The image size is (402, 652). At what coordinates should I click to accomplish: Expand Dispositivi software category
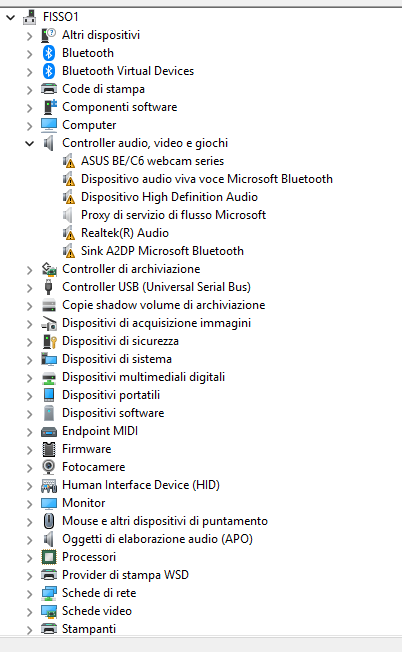tap(30, 414)
